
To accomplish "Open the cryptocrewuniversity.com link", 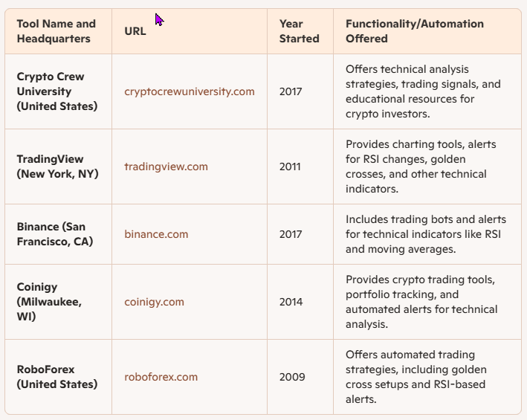I will click(190, 91).
